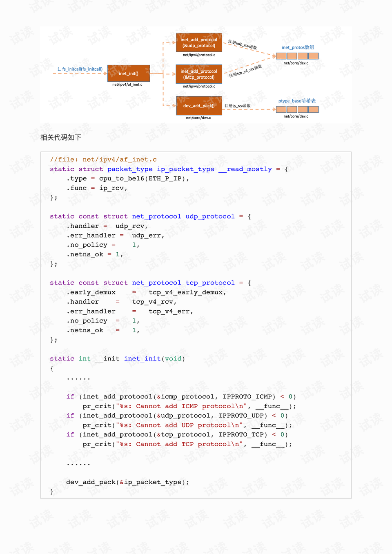The image size is (392, 554).
Task: Click the line ".early_demux = tcp_v4_early_demux,"
Action: click(147, 292)
